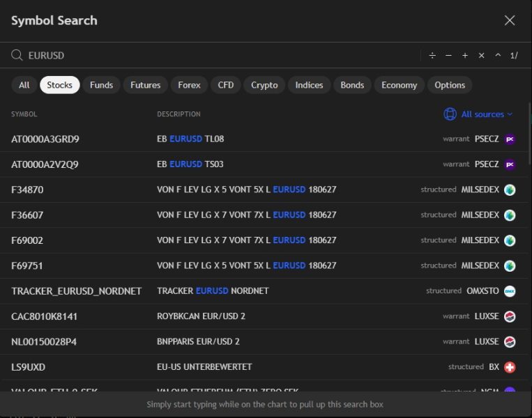Switch to the Indices filter
The height and width of the screenshot is (418, 532).
309,85
